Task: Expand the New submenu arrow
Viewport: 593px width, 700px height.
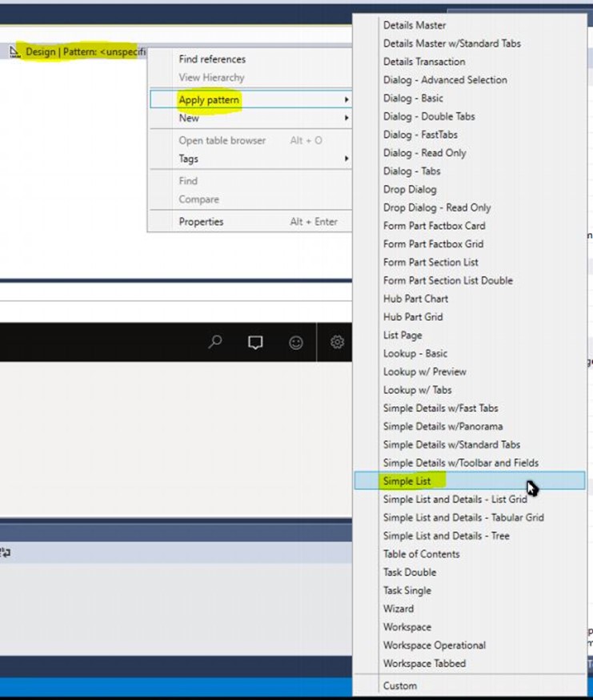Action: [347, 118]
